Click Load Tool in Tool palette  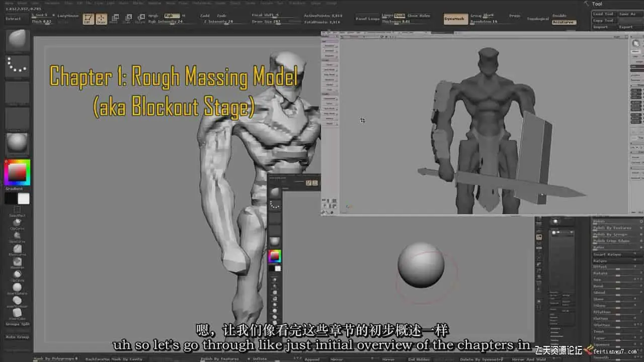603,14
